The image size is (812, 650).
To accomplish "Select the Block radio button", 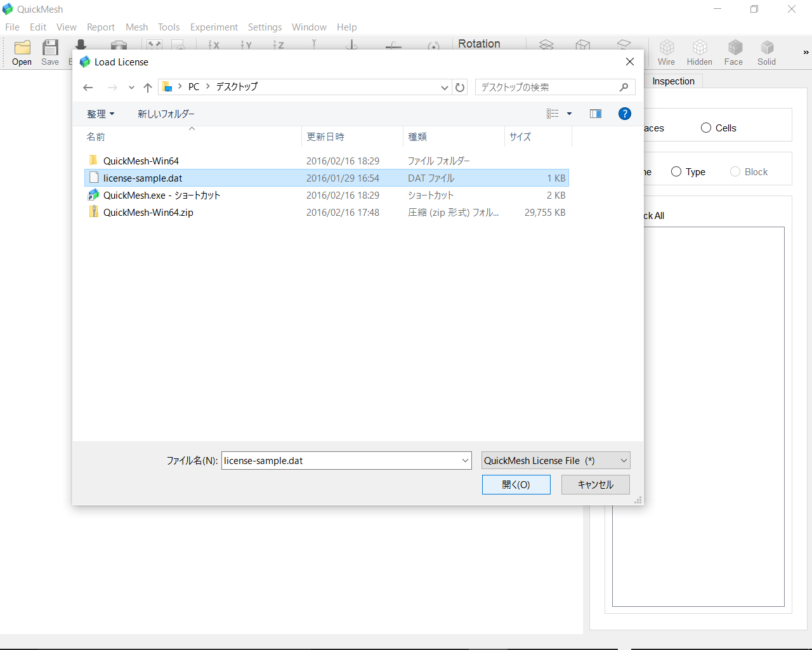I will (735, 171).
